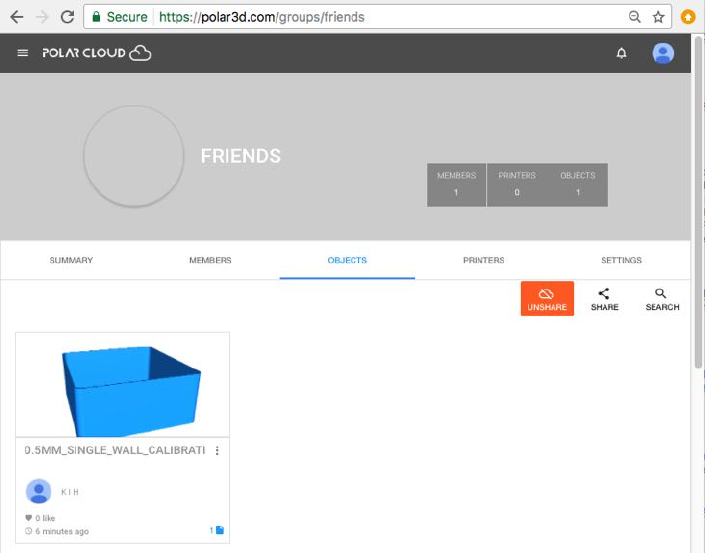
Task: Click the FRIENDS group title
Action: click(241, 156)
